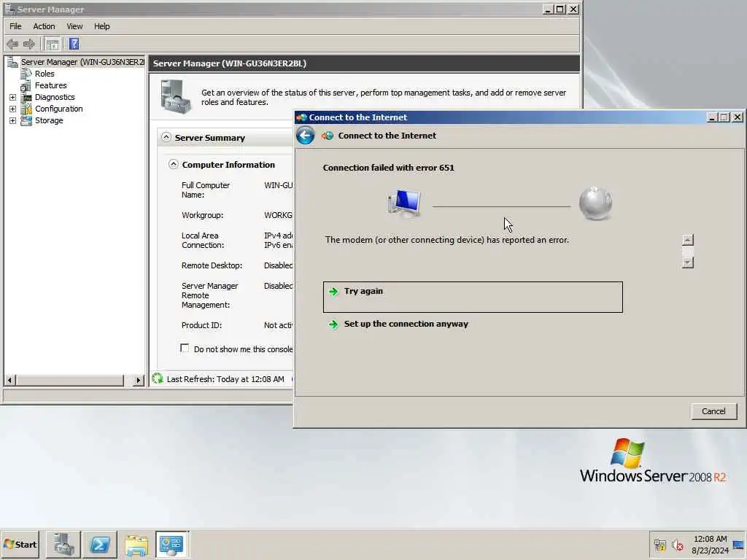Click the error message scroll down arrow
Screen dimensions: 747x560
[687, 262]
